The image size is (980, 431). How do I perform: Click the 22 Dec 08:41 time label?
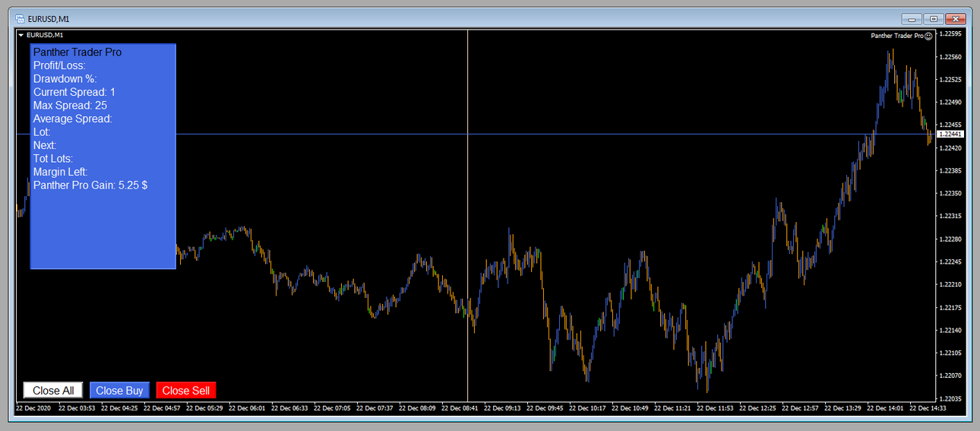(460, 408)
